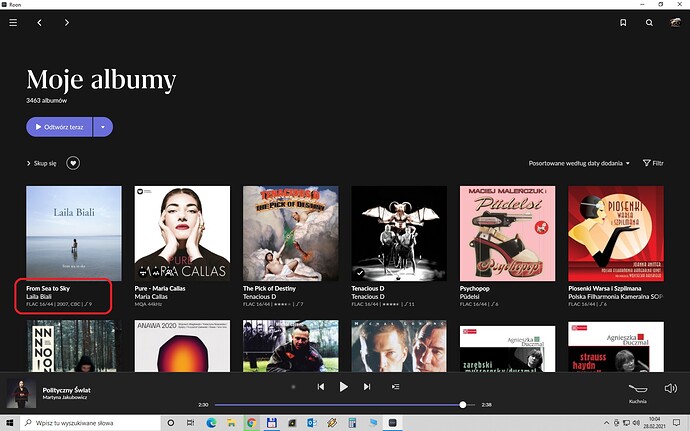Open the Piosenki Warsa i Szpilmana cover
690x431 pixels.
(x=616, y=233)
